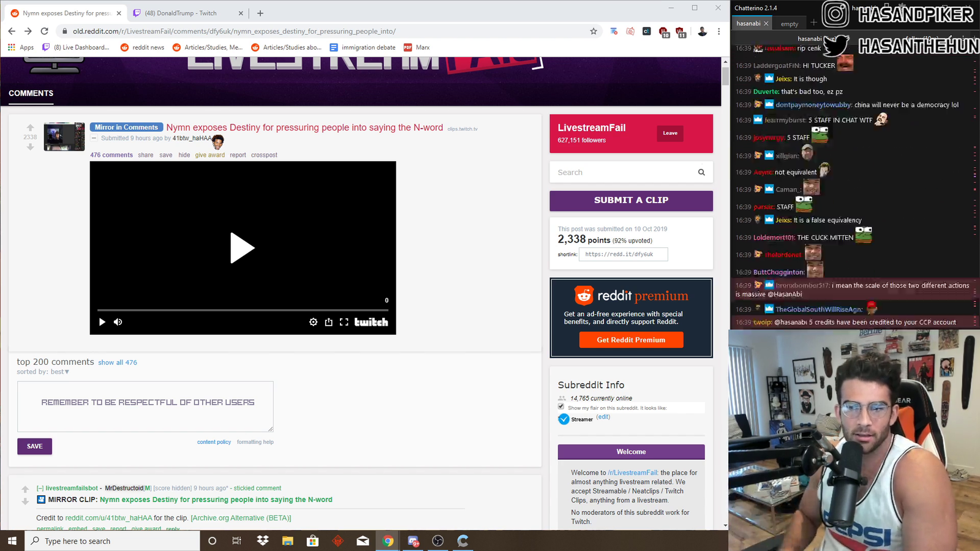Image resolution: width=980 pixels, height=551 pixels.
Task: Upvote the livestreamfailsbot comment
Action: [25, 489]
